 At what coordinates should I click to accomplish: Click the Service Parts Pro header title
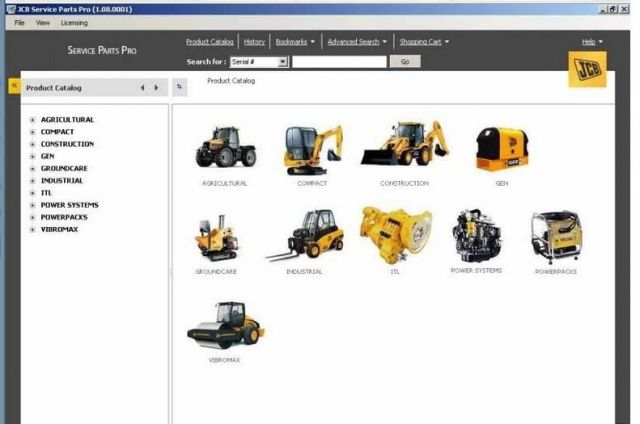click(102, 50)
